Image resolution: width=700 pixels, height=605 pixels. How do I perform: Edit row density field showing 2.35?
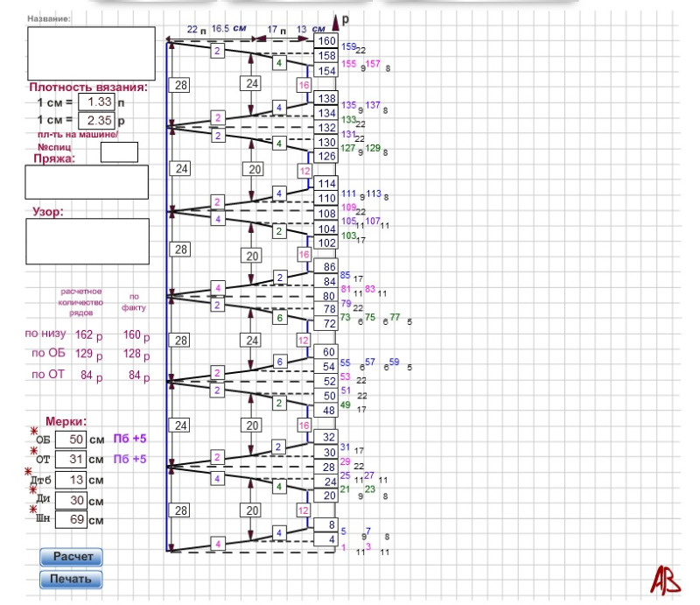point(95,120)
